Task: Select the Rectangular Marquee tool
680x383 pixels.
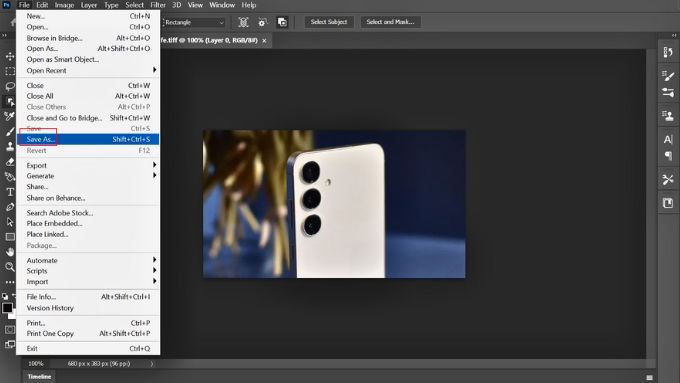Action: click(10, 71)
